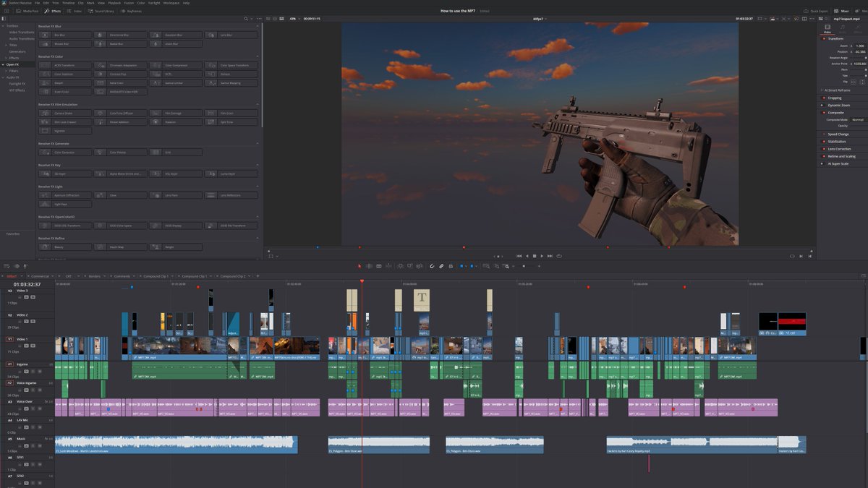The image size is (868, 488).
Task: Open the Media Pool panel
Action: point(27,12)
